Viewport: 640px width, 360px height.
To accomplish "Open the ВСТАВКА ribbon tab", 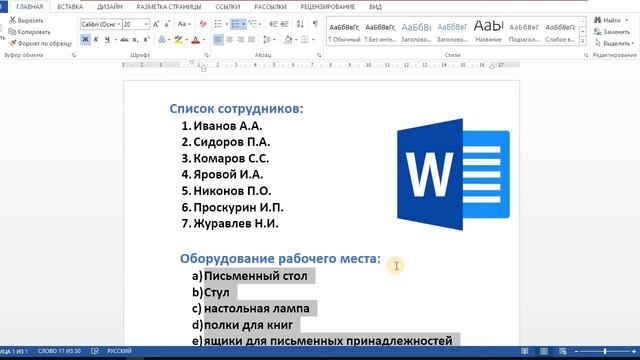I will tap(70, 7).
